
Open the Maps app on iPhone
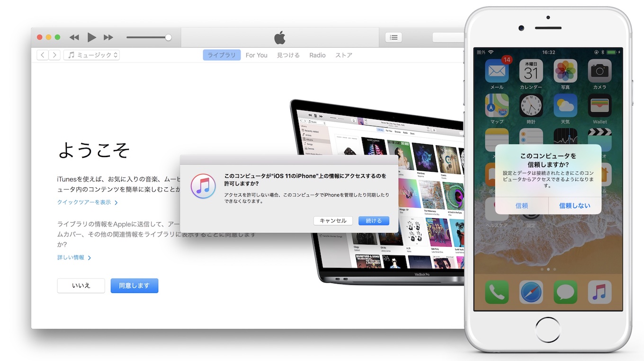coord(497,106)
